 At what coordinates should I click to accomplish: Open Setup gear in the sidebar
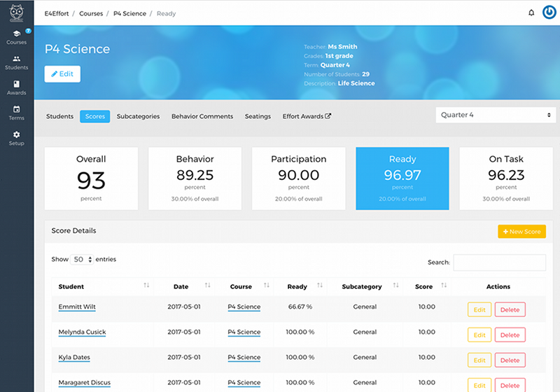click(16, 139)
